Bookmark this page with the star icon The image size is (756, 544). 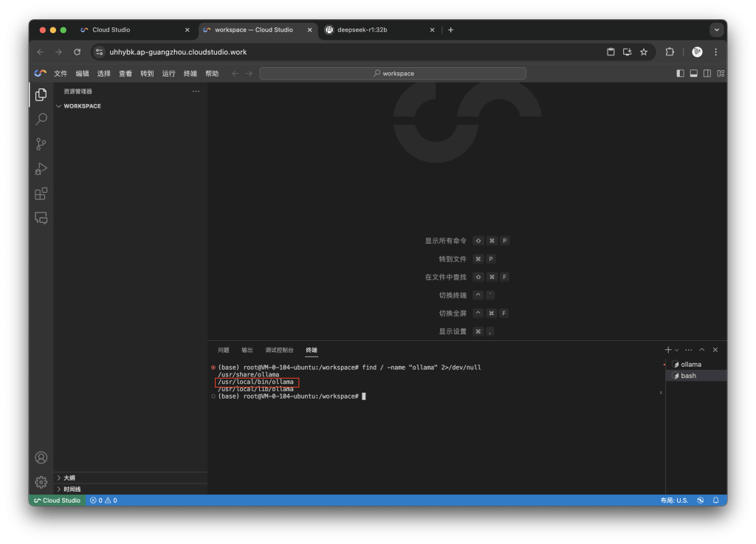644,52
